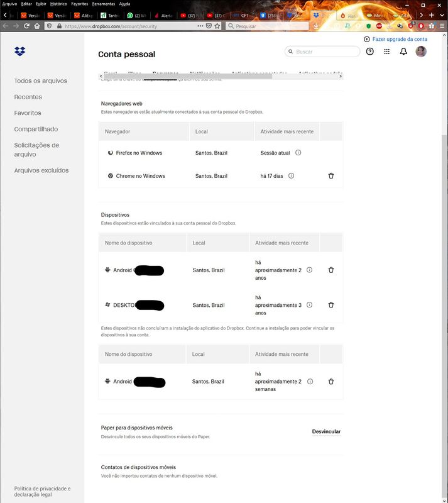Click site padlock icon in address bar

[x=59, y=26]
